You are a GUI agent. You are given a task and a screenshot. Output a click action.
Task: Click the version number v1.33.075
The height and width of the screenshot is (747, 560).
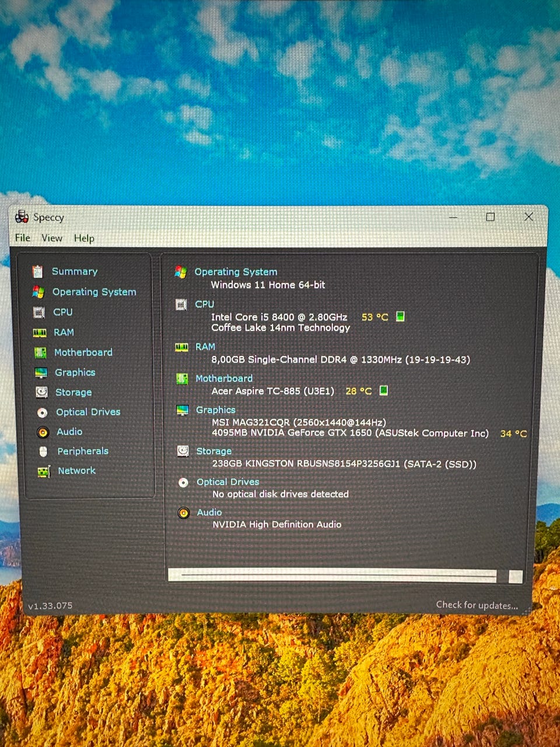50,606
